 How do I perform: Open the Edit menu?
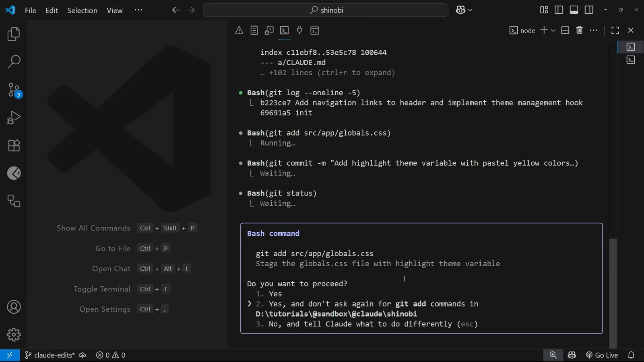pos(52,10)
